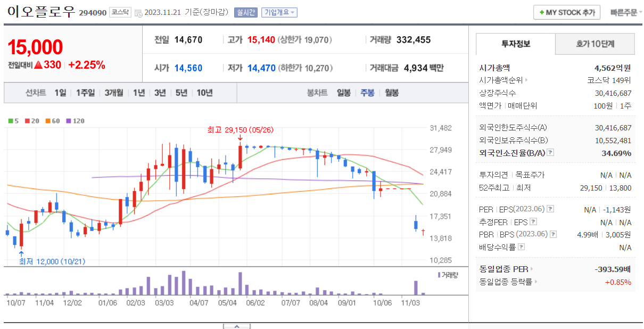Switch to the 호가10단계 tab
This screenshot has width=644, height=329.
(595, 44)
